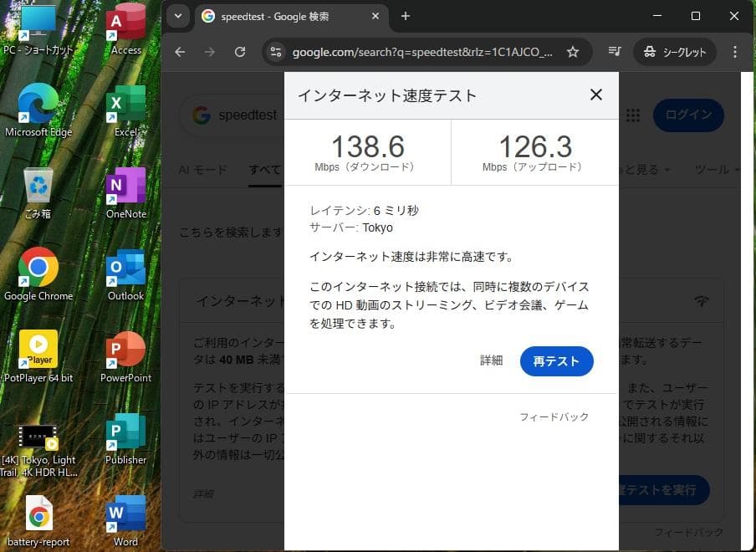Open the Google apps grid
This screenshot has height=552, width=756.
coord(633,115)
